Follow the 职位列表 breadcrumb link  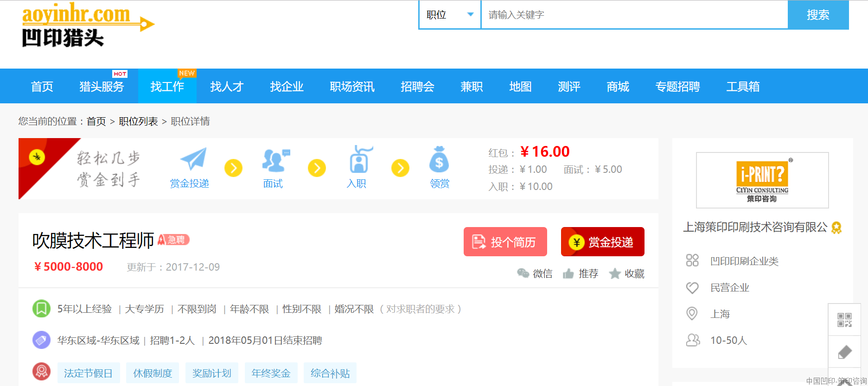pyautogui.click(x=138, y=121)
